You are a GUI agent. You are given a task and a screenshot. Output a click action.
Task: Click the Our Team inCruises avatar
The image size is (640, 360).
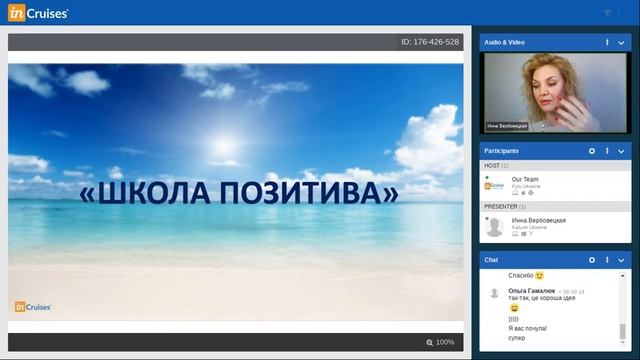494,186
